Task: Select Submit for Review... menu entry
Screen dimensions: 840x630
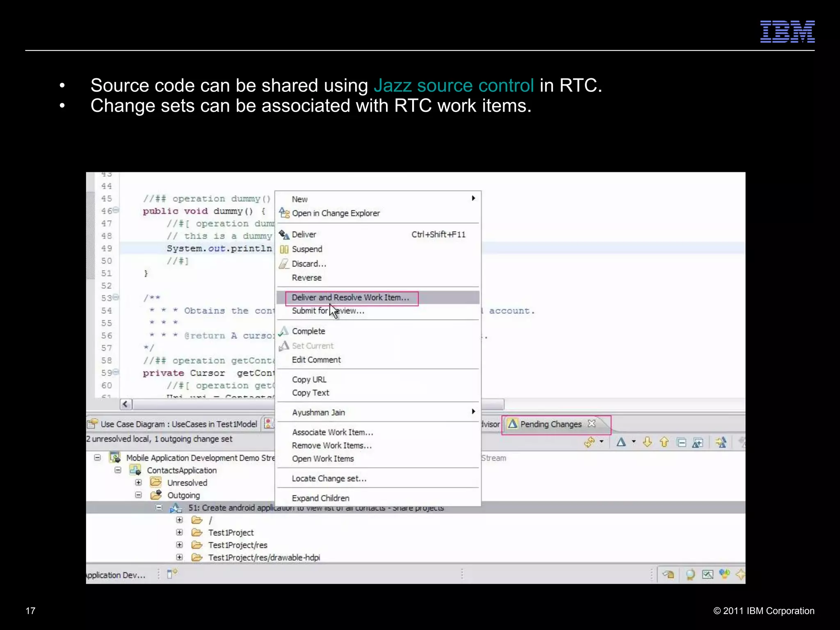Action: [378, 311]
